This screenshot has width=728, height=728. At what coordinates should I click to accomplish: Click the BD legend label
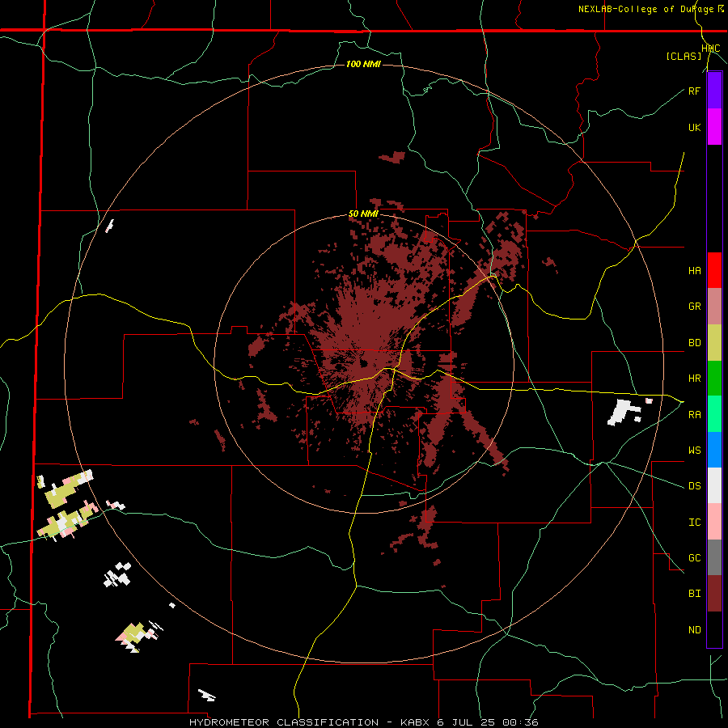[x=694, y=343]
